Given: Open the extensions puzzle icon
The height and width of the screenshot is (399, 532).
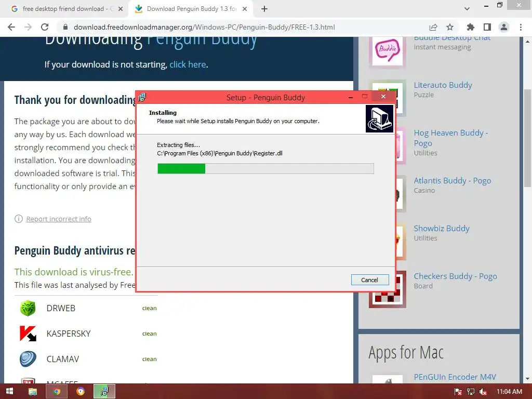Looking at the screenshot, I should point(470,27).
